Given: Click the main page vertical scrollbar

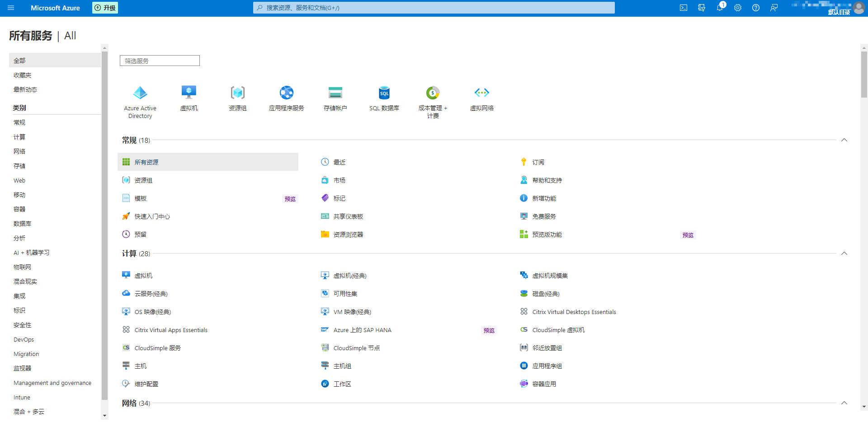Looking at the screenshot, I should tap(864, 75).
